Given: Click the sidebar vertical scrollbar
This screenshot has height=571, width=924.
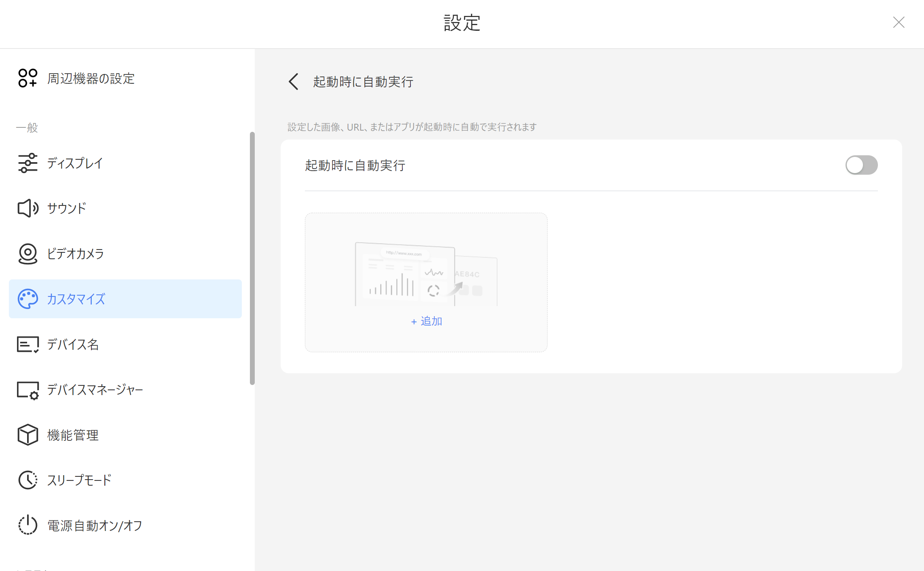Looking at the screenshot, I should [x=252, y=258].
